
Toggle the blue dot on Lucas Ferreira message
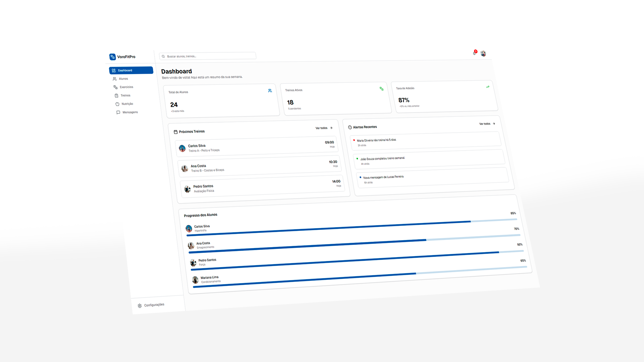361,177
